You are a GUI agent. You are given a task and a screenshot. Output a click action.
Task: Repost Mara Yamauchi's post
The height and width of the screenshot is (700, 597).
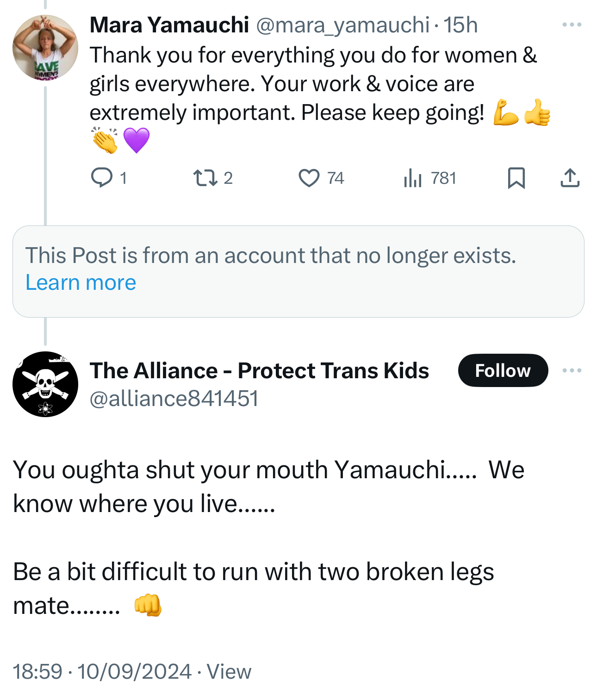tap(205, 178)
